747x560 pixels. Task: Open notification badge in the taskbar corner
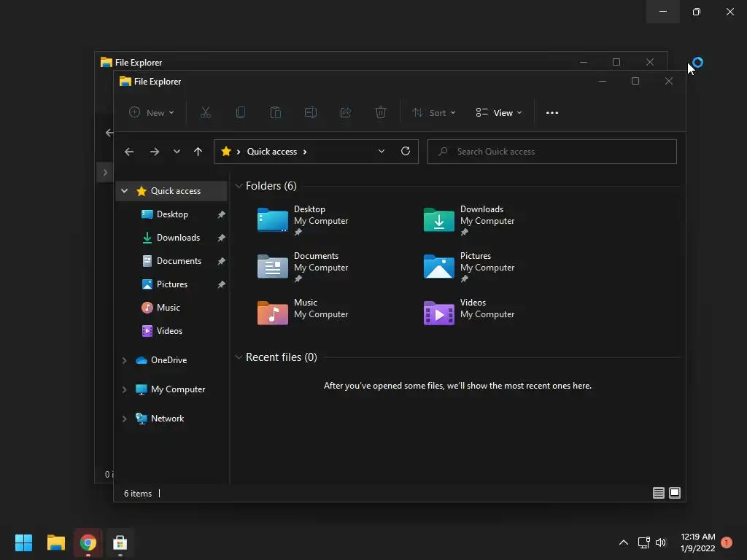[x=727, y=542]
